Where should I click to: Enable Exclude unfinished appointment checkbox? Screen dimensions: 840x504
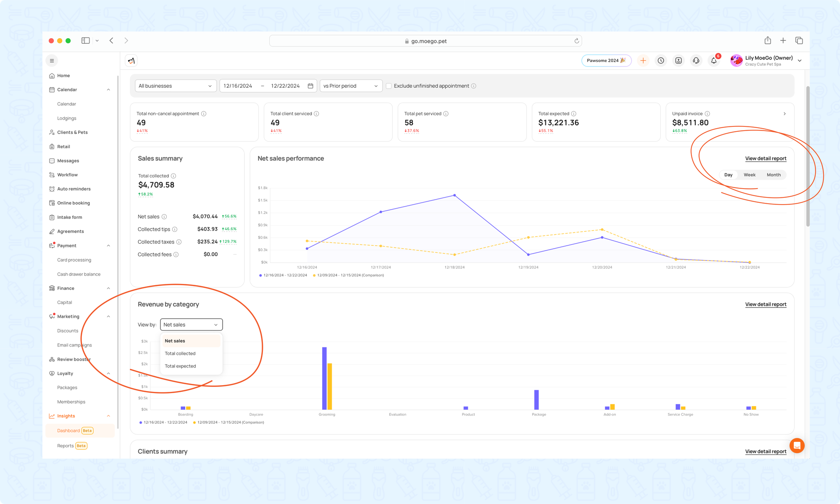(389, 86)
